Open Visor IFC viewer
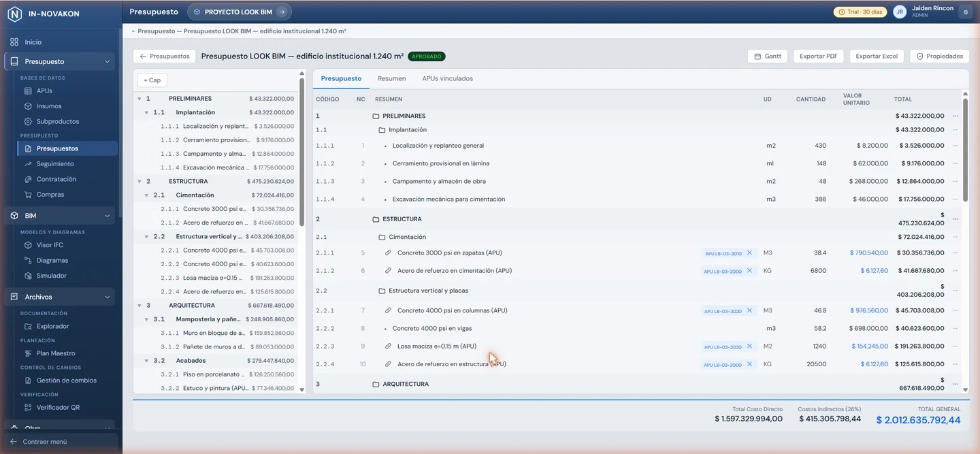The height and width of the screenshot is (454, 980). click(x=50, y=245)
